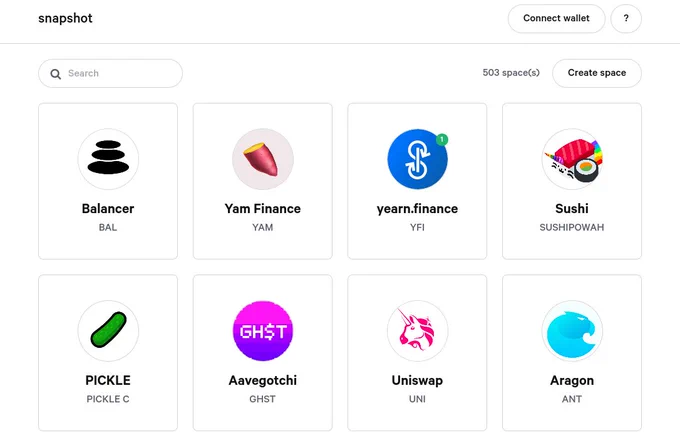Open the Sushi SUSHIPOWAH space name
The image size is (680, 440).
572,227
